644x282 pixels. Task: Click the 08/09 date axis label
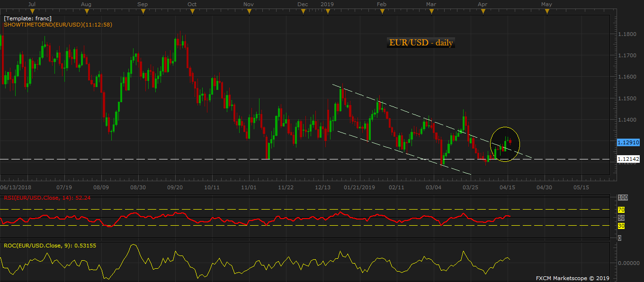[101, 187]
